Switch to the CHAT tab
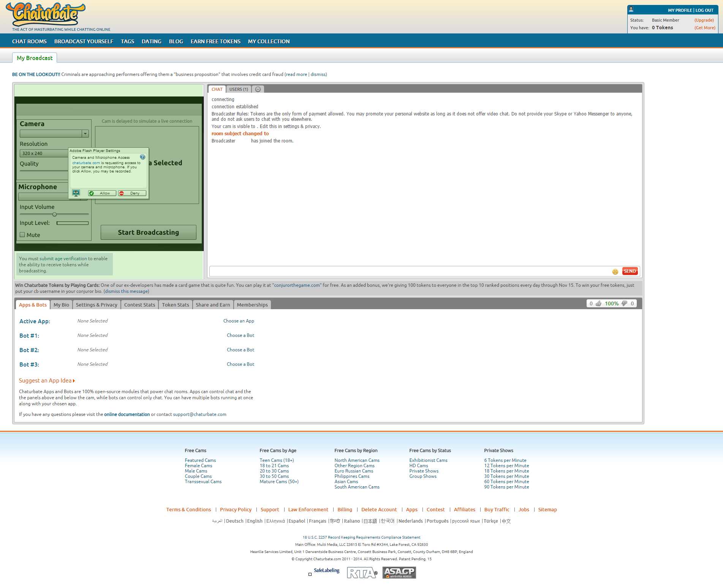Viewport: 723px width, 588px height. (x=217, y=89)
